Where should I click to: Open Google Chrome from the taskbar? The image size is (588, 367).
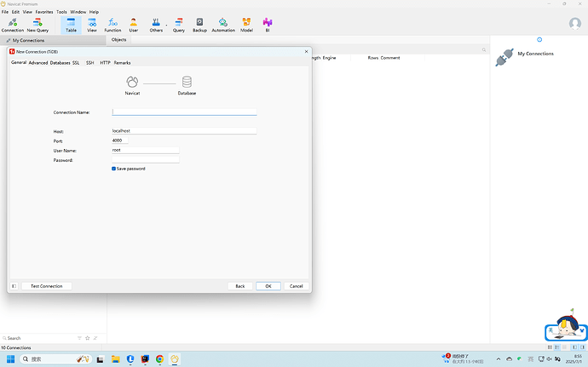coord(159,359)
